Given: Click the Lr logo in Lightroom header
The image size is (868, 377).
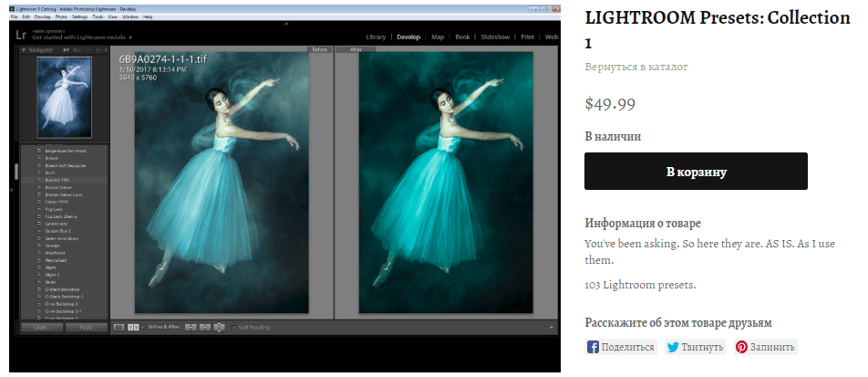Looking at the screenshot, I should coord(20,36).
